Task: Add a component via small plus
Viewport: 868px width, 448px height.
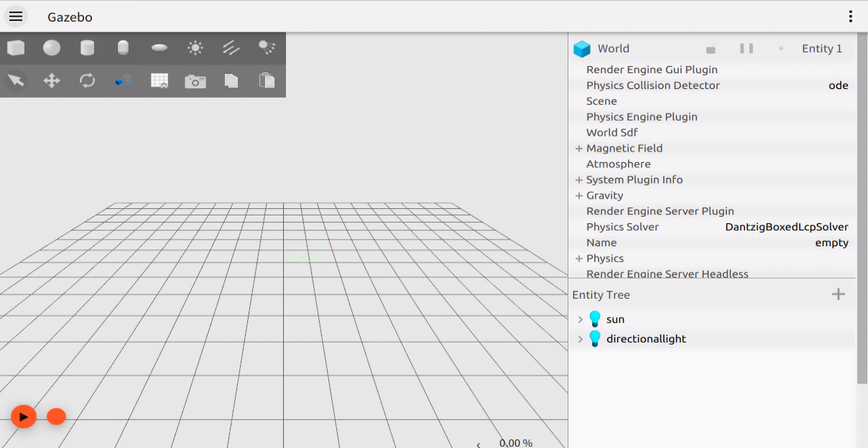Action: click(x=781, y=49)
